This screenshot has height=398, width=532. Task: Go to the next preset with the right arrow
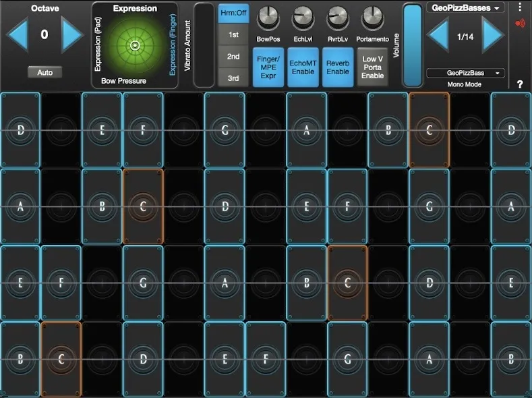click(493, 35)
